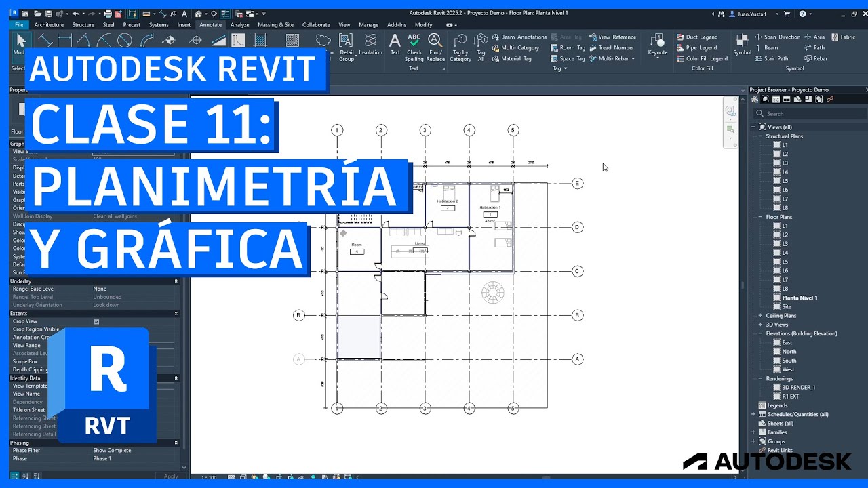
Task: Switch to the Structure ribbon tab
Action: (x=83, y=25)
